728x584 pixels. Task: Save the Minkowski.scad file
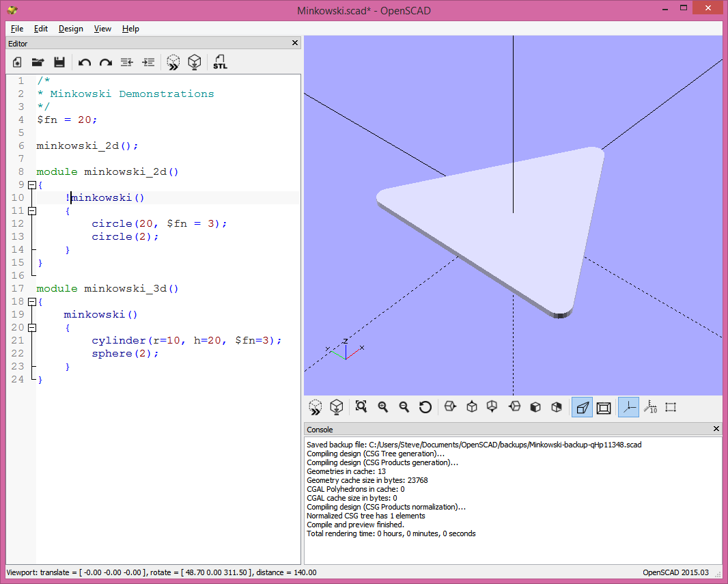pyautogui.click(x=59, y=62)
